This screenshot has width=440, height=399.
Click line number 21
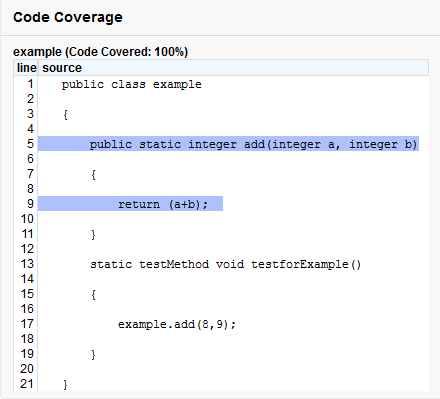pos(27,384)
